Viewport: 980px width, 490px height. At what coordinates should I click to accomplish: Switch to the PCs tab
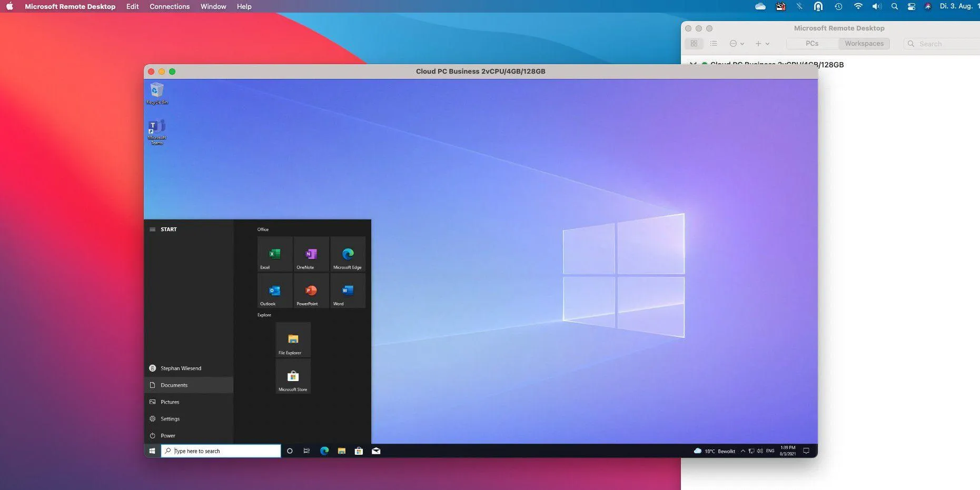point(811,43)
